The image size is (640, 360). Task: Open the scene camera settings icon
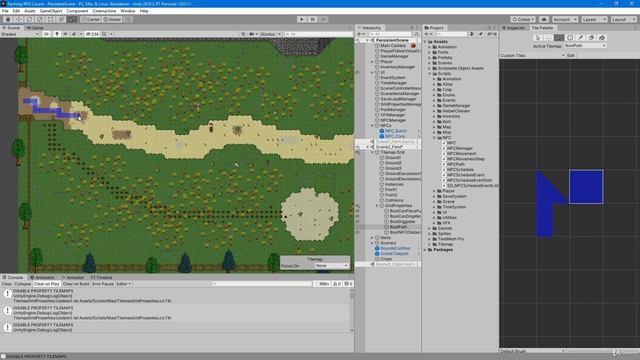[253, 34]
